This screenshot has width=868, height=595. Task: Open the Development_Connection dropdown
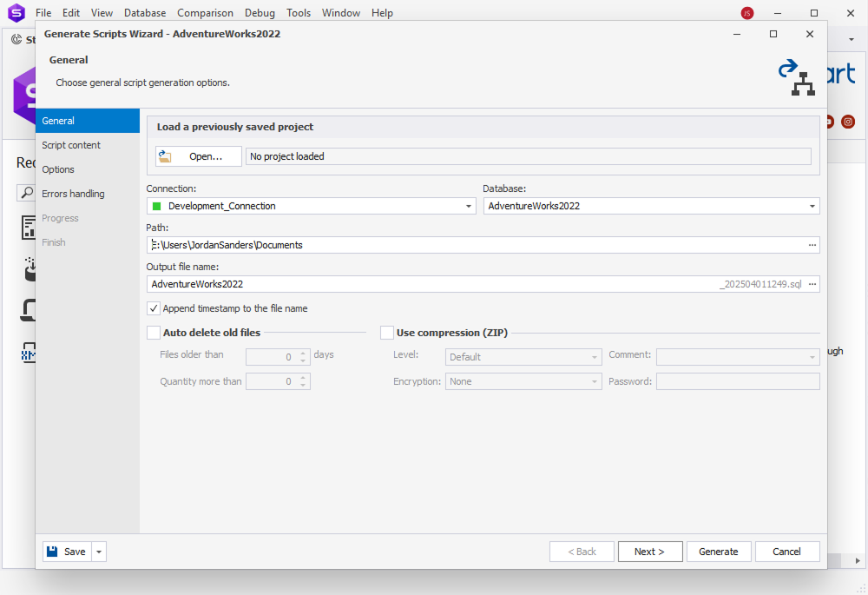click(468, 206)
